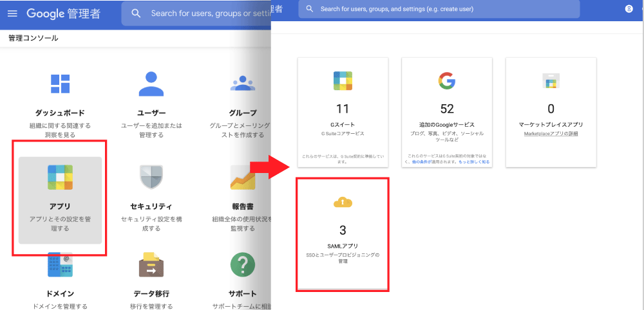644x310 pixels.
Task: Open the ユーザー users icon
Action: click(x=151, y=84)
